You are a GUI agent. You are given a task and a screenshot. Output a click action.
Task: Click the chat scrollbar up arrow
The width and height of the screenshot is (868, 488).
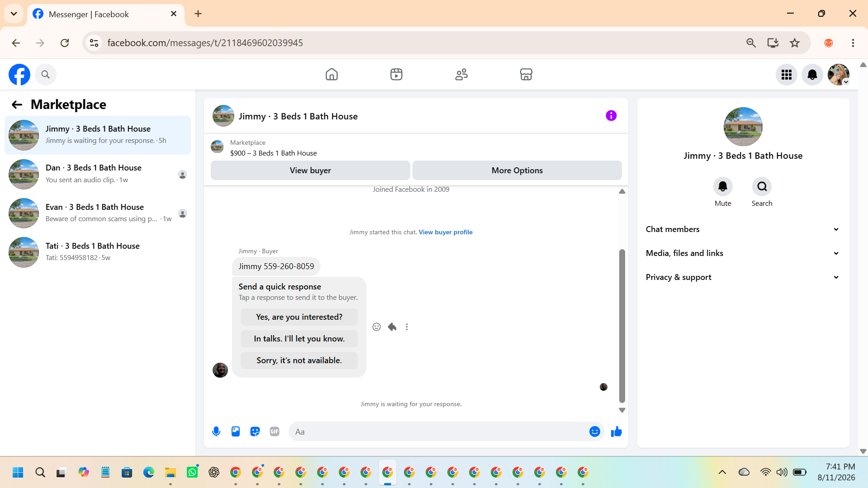622,191
